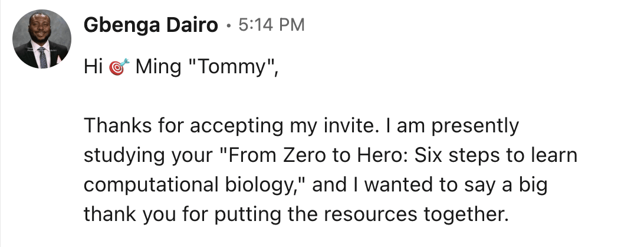Select "computational biology" in the message

click(x=192, y=186)
